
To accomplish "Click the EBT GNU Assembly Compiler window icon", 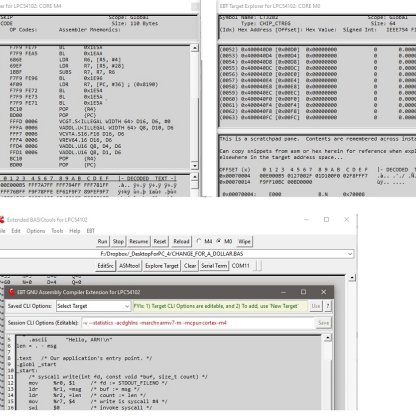I will (12, 292).
